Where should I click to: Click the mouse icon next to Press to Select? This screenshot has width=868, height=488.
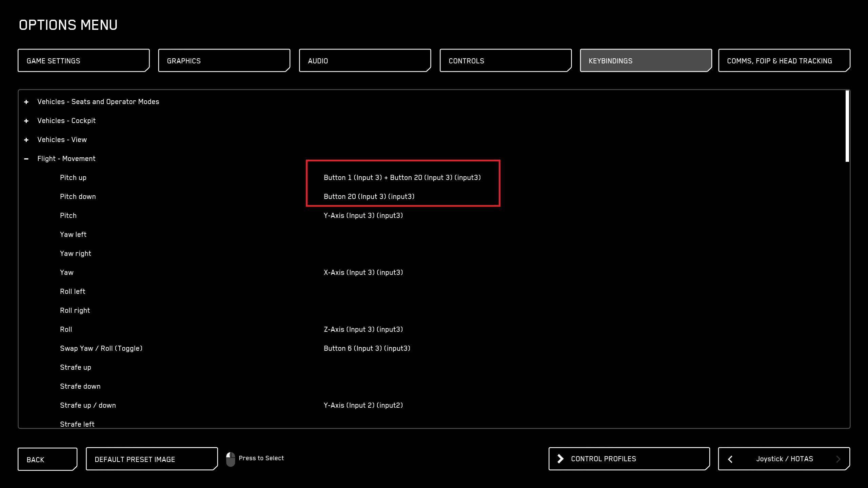pyautogui.click(x=231, y=459)
